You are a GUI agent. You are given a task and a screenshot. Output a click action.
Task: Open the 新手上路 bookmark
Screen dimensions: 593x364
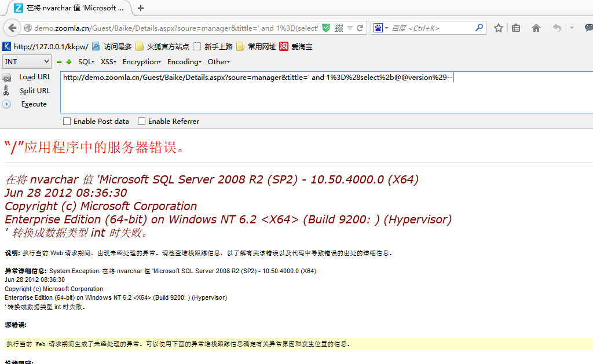(213, 46)
